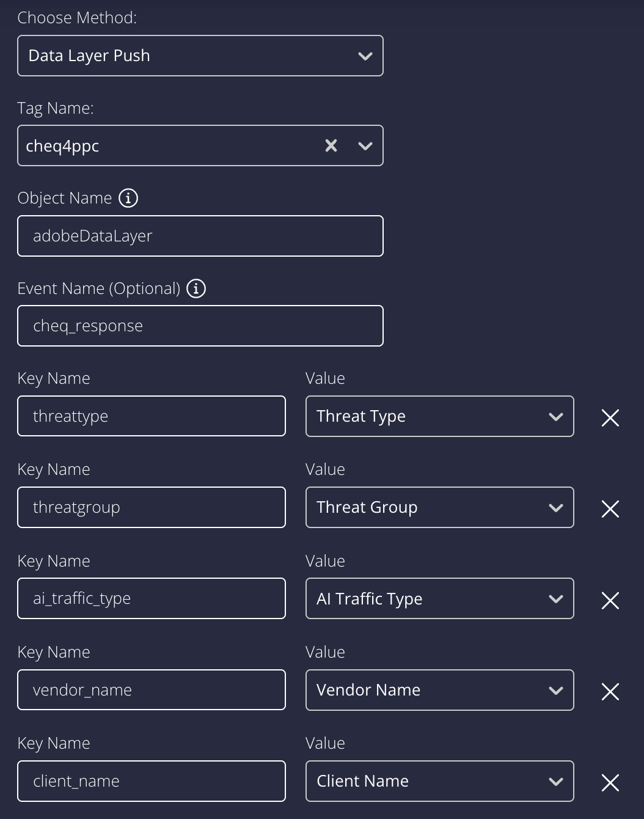Viewport: 644px width, 819px height.
Task: Expand the Tag Name dropdown arrow
Action: pyautogui.click(x=365, y=145)
